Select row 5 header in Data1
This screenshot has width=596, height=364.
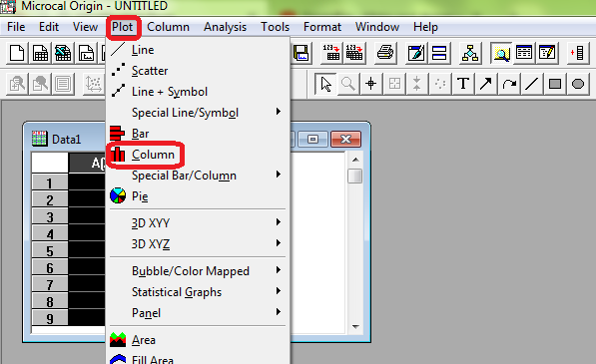pyautogui.click(x=50, y=251)
